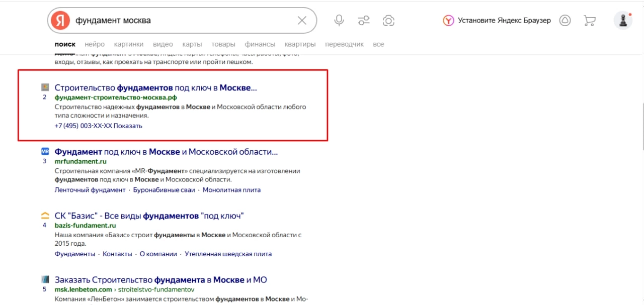This screenshot has height=305, width=644.
Task: Open «Фундаменты» sitelink under Базис
Action: coord(74,254)
